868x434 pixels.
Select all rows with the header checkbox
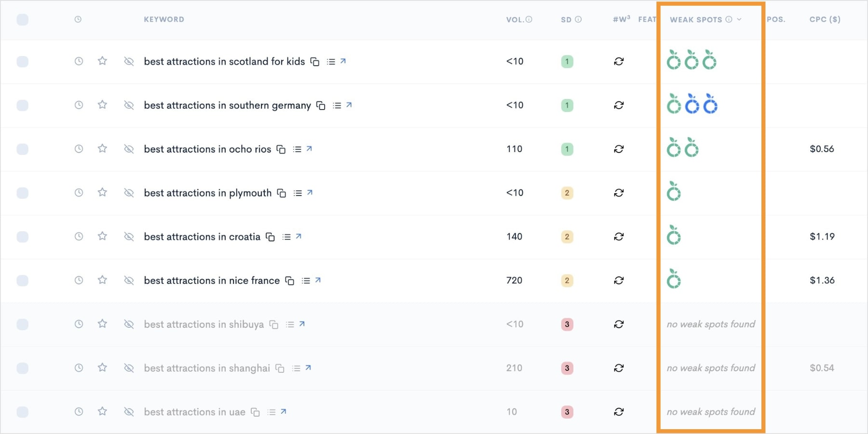pyautogui.click(x=22, y=19)
